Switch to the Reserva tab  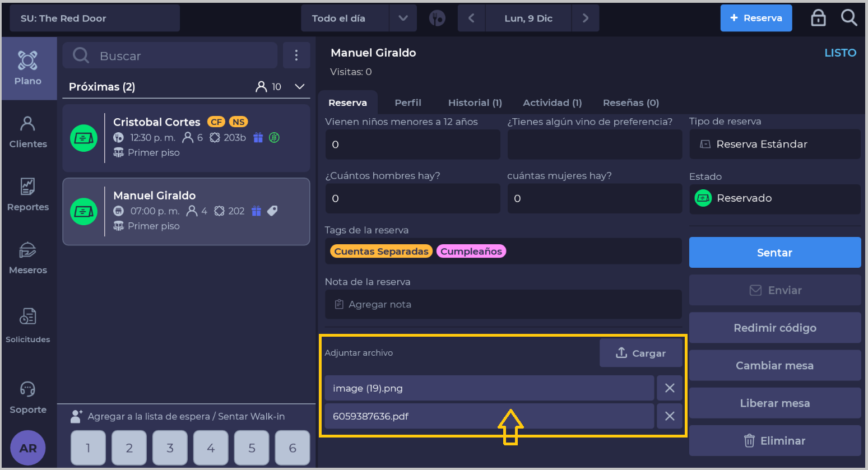[x=347, y=103]
